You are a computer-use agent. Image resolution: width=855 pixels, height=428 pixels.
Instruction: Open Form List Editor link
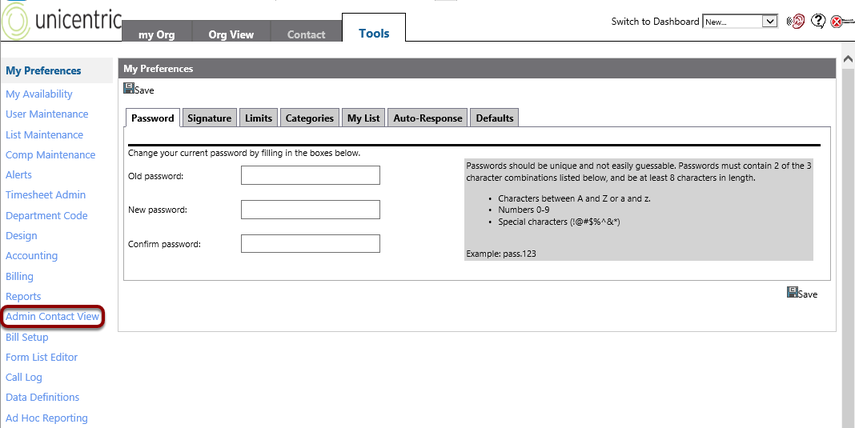[41, 357]
